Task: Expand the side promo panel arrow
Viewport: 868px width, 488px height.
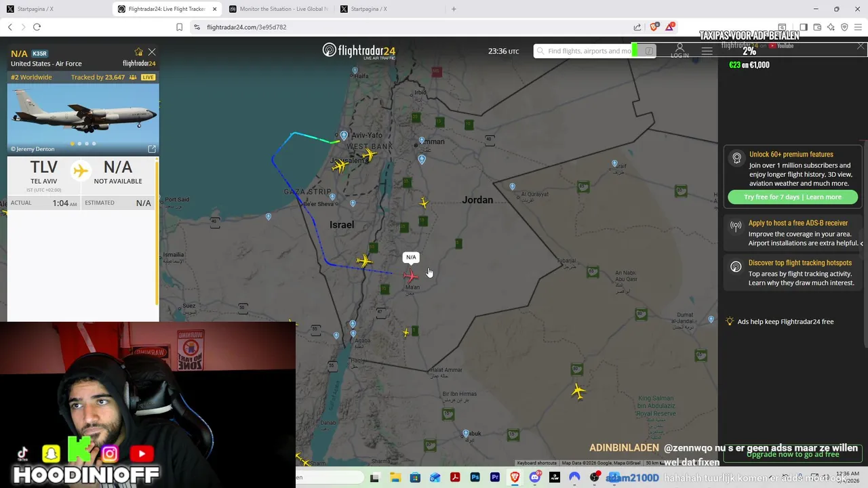Action: click(x=861, y=243)
